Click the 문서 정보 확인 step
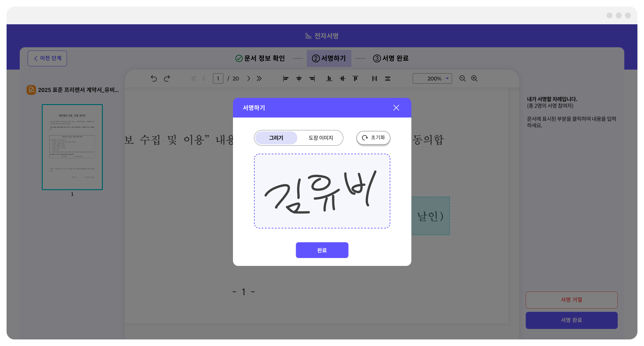 pos(260,58)
